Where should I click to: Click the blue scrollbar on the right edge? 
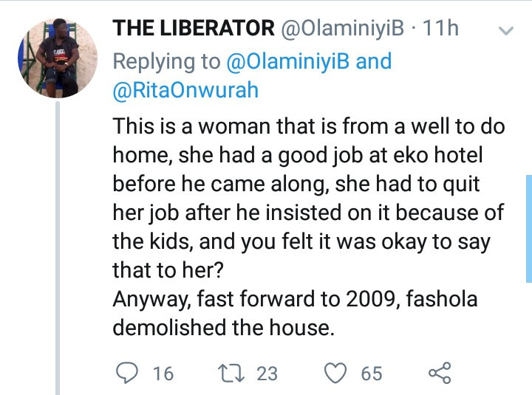(x=528, y=229)
